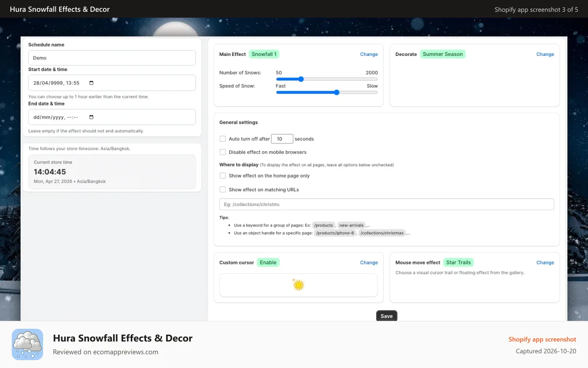Click the store timezone Asia/Bangkok note
This screenshot has width=588, height=368.
pyautogui.click(x=79, y=148)
